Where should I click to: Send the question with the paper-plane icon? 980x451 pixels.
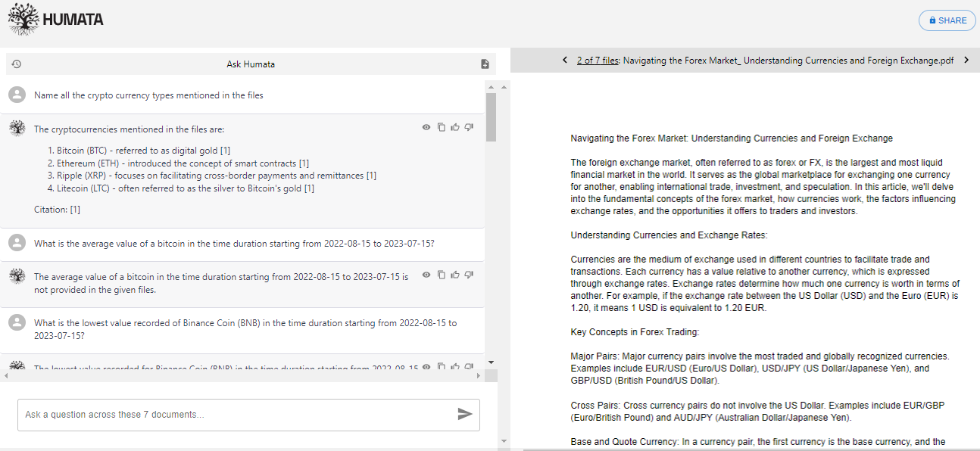coord(465,414)
